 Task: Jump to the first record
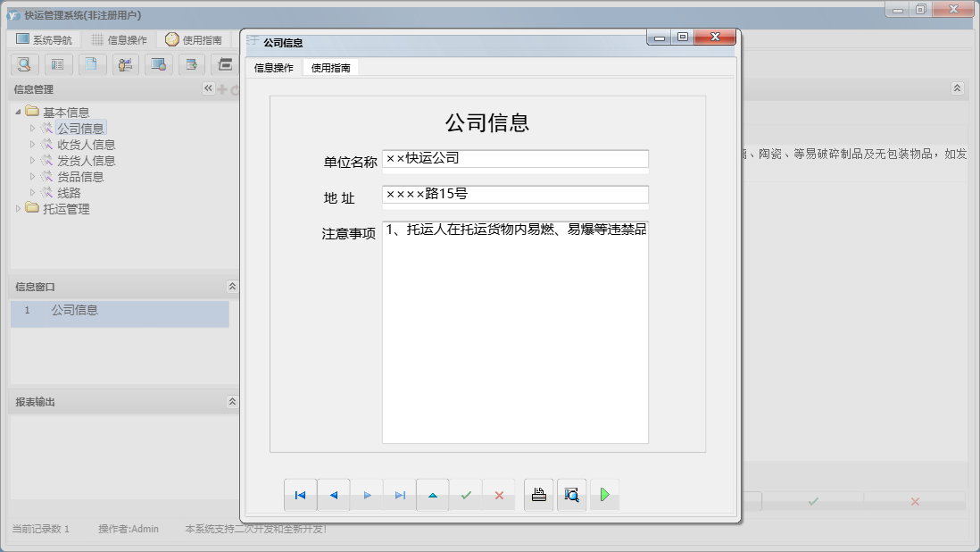coord(300,494)
